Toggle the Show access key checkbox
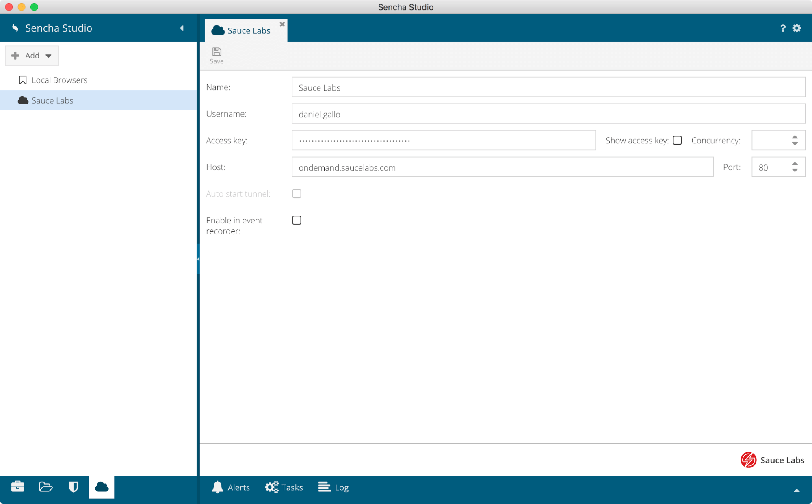The height and width of the screenshot is (504, 812). (677, 140)
